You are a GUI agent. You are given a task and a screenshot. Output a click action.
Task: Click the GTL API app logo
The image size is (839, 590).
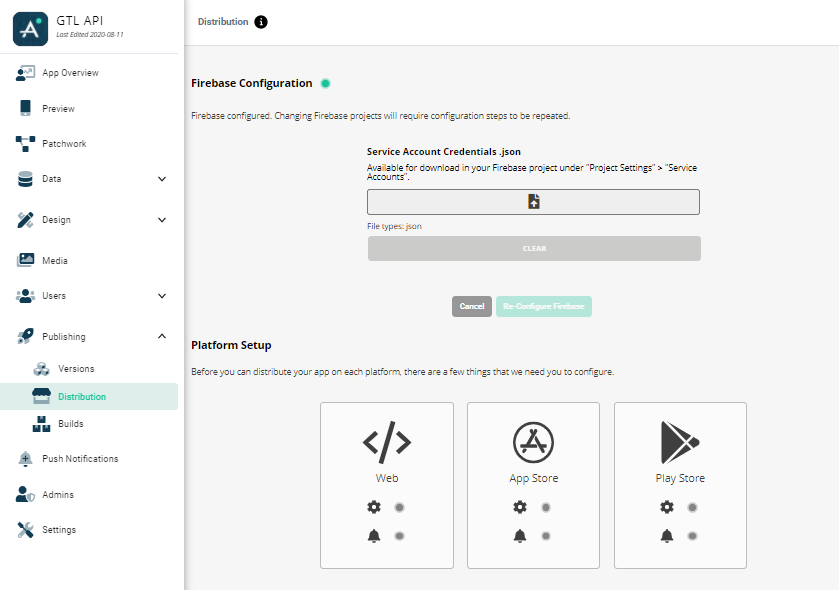[30, 29]
